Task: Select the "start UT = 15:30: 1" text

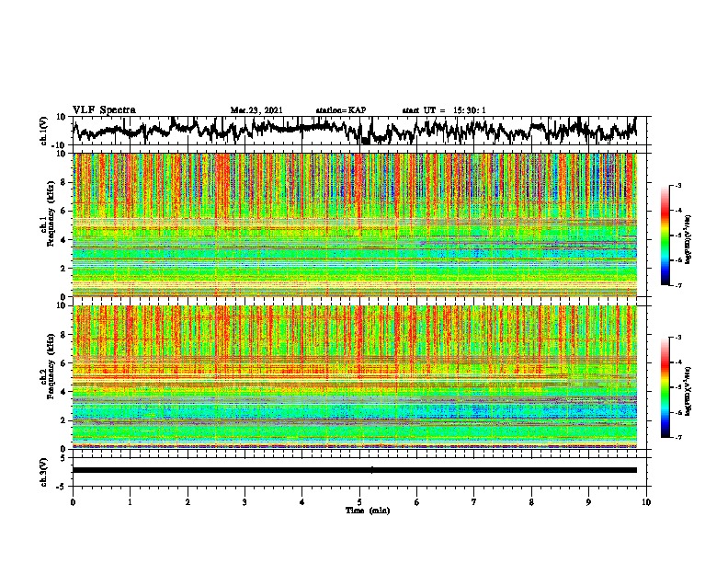Action: [x=444, y=110]
